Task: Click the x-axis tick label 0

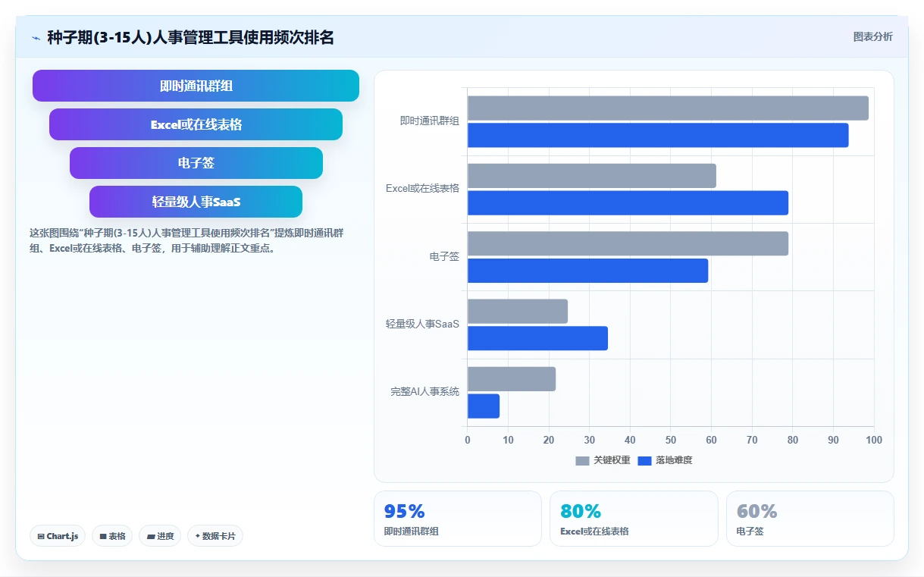Action: (468, 440)
